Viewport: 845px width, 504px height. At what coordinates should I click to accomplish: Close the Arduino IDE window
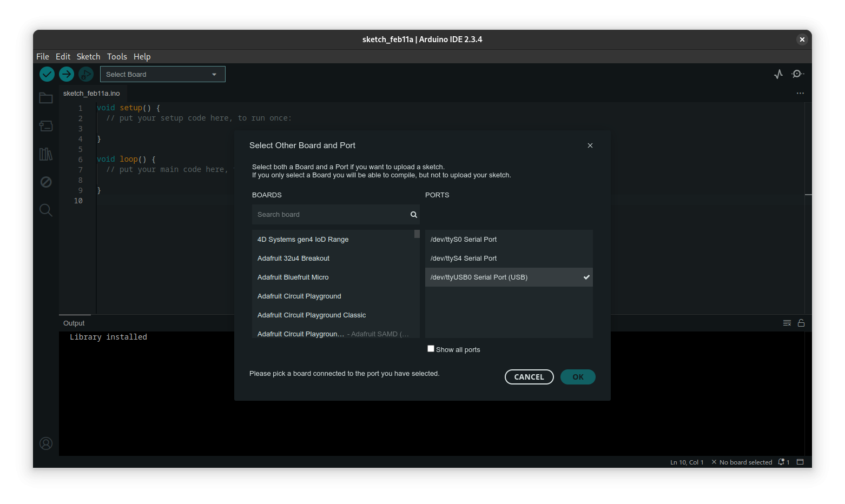click(x=802, y=39)
